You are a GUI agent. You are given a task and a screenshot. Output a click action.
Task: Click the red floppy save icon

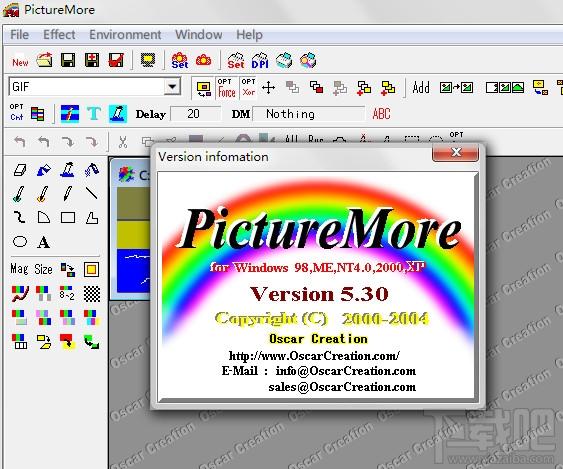click(x=116, y=60)
